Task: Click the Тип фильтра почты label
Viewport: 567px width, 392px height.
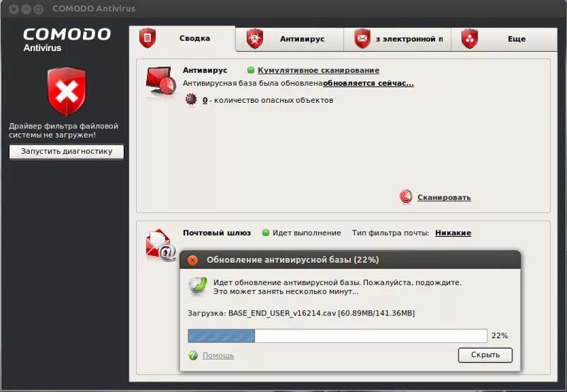Action: point(391,233)
